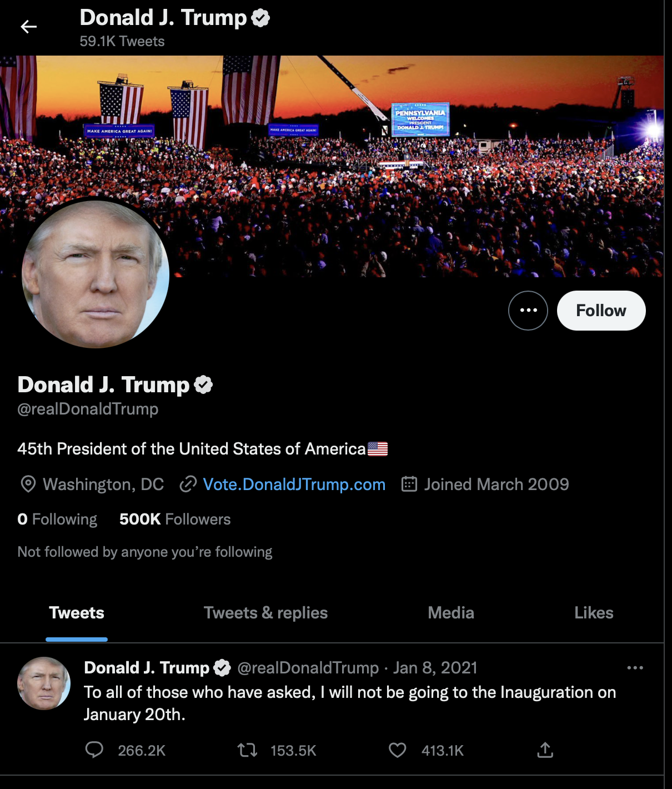
Task: View the 500K Followers list
Action: point(175,519)
